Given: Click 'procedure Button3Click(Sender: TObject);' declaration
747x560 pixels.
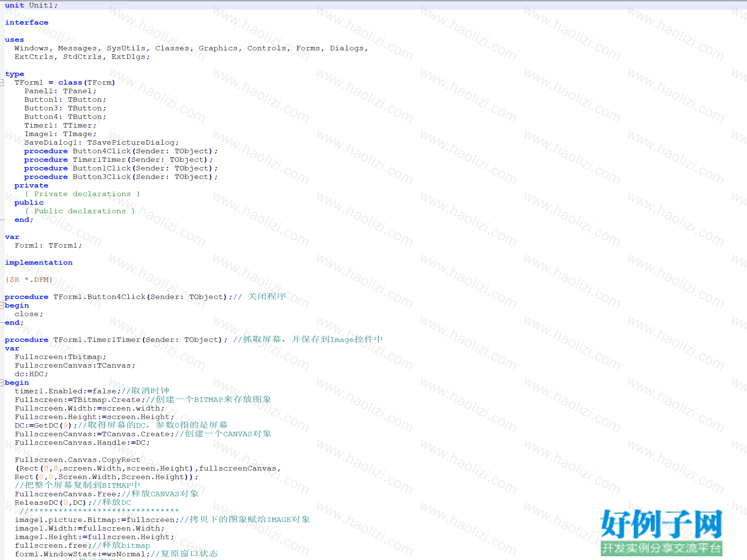Looking at the screenshot, I should tap(121, 177).
